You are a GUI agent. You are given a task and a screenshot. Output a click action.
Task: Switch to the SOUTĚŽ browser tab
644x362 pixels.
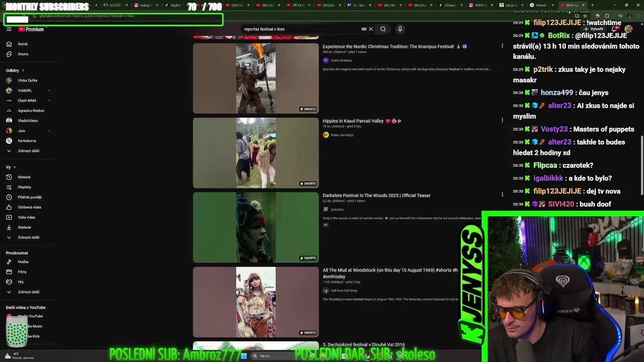point(114,5)
